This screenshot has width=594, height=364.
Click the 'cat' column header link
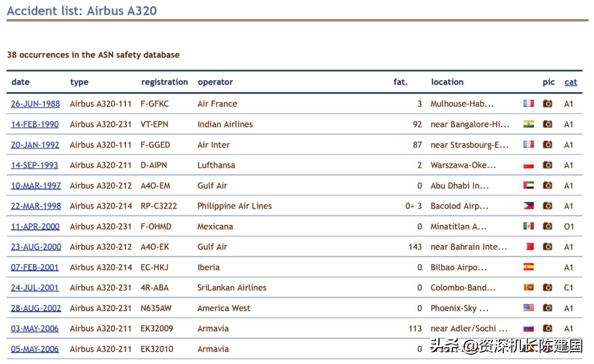[x=570, y=82]
